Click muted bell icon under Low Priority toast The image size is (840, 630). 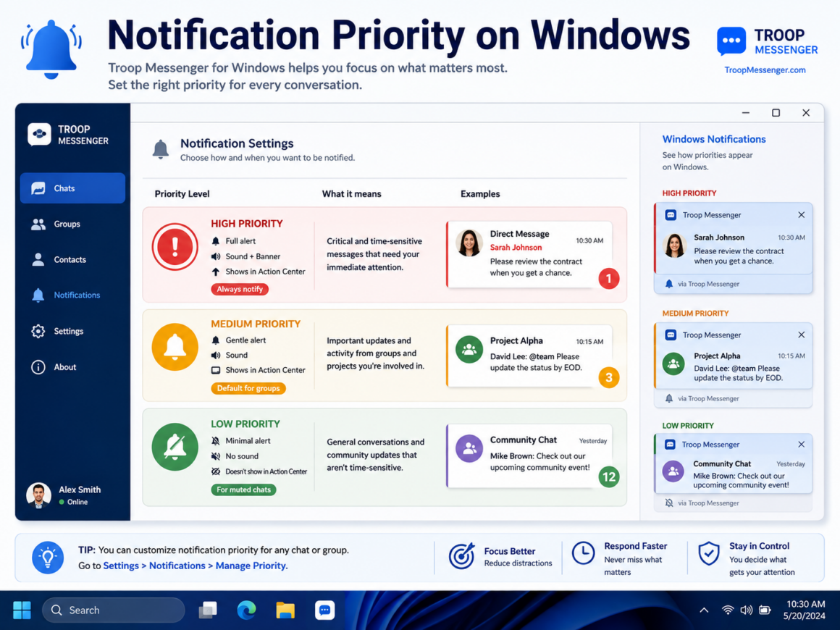pyautogui.click(x=669, y=503)
